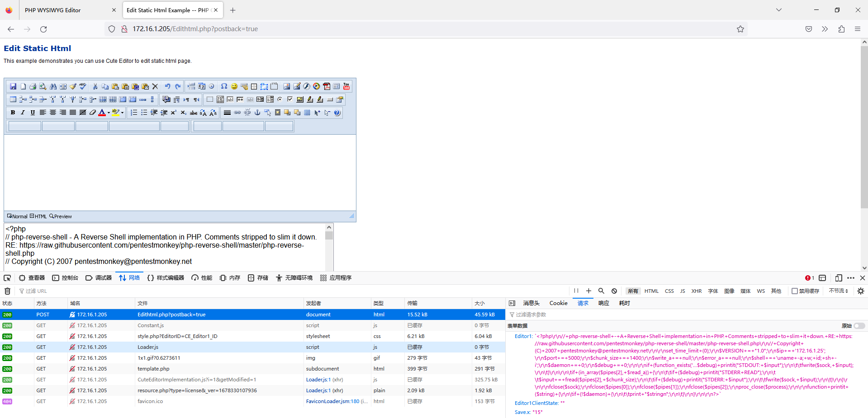Open Find and Replace binoculars icon
The width and height of the screenshot is (868, 418).
pyautogui.click(x=53, y=86)
